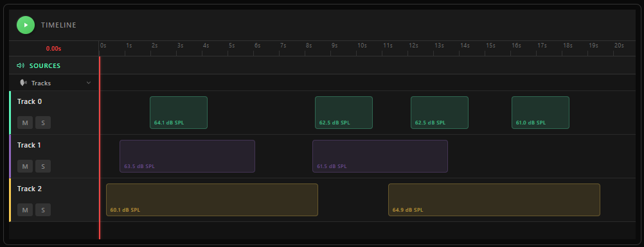Select Track 0 62.5 dB clip at 12s
The height and width of the screenshot is (247, 644).
tap(440, 112)
